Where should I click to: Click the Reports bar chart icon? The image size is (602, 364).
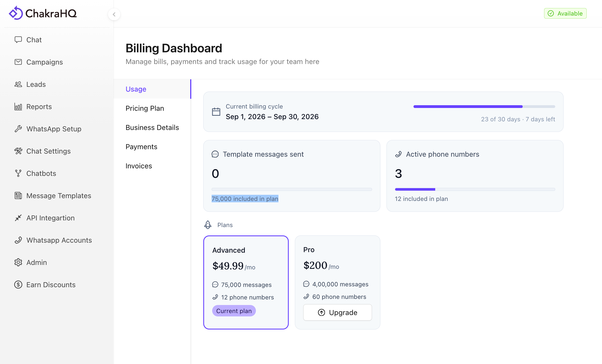coord(18,106)
